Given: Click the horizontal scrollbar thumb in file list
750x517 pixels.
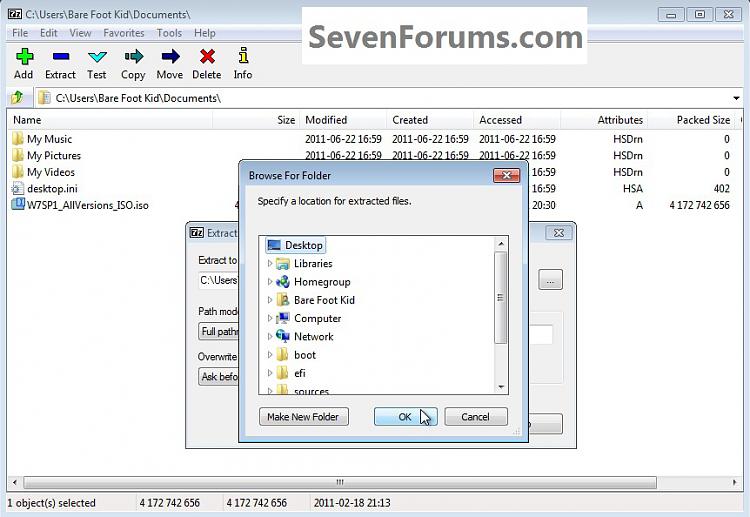Looking at the screenshot, I should [x=340, y=482].
